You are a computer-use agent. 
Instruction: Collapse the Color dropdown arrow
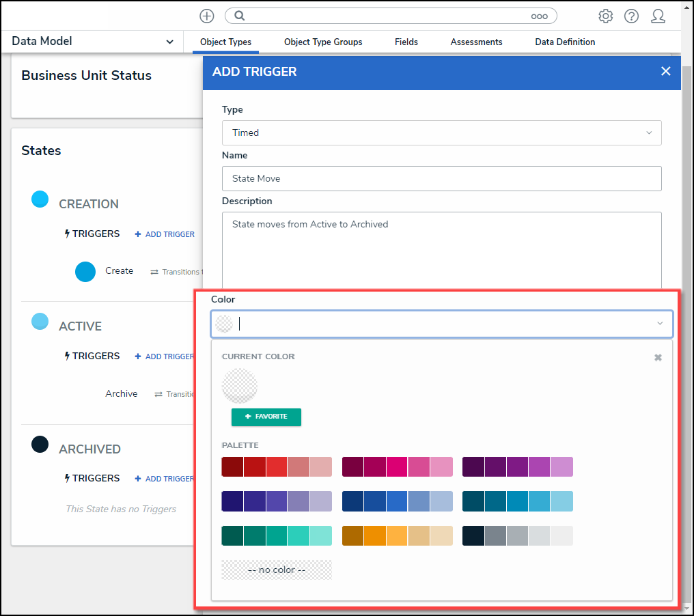[659, 324]
